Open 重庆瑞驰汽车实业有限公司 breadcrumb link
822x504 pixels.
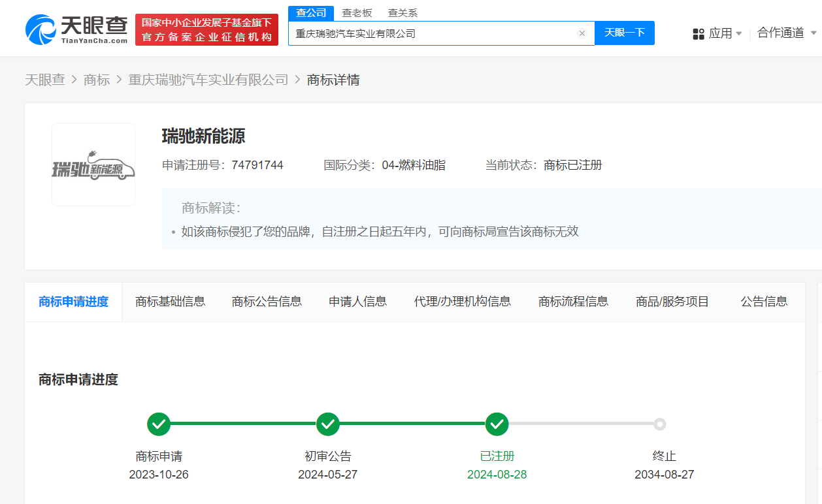click(208, 80)
